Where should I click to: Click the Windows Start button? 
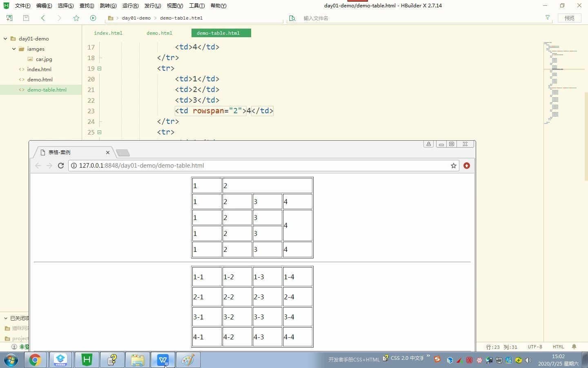11,360
